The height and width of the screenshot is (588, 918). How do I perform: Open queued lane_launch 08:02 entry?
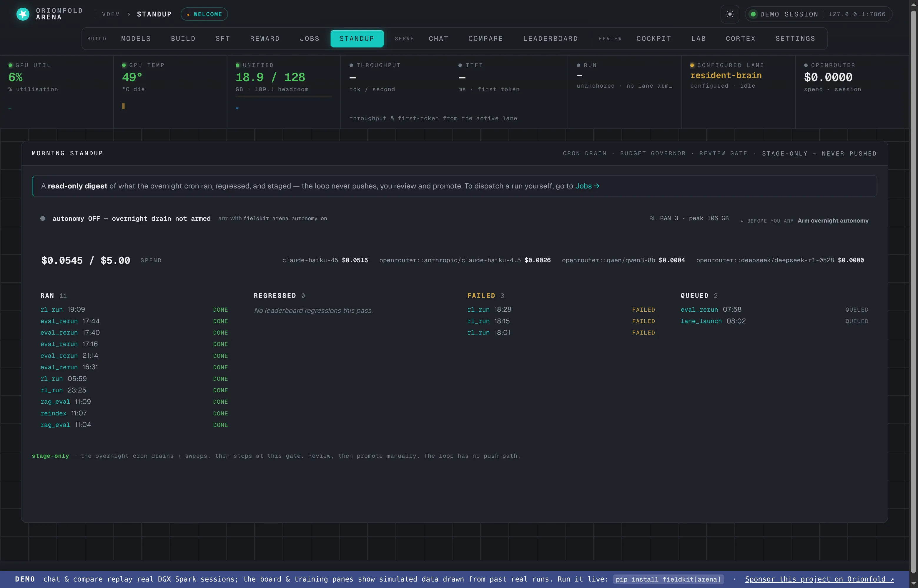(774, 321)
